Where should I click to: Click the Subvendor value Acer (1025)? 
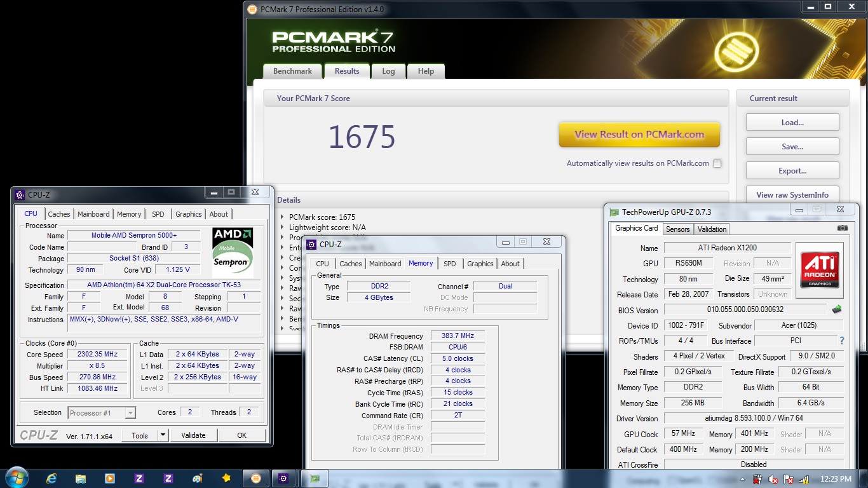tap(800, 325)
